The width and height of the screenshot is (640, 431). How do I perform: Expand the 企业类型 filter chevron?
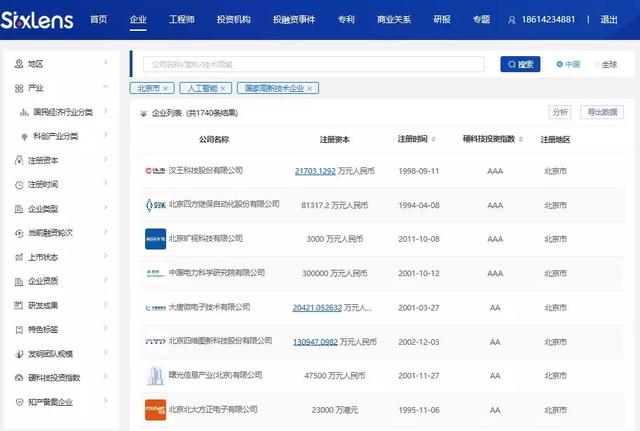106,207
